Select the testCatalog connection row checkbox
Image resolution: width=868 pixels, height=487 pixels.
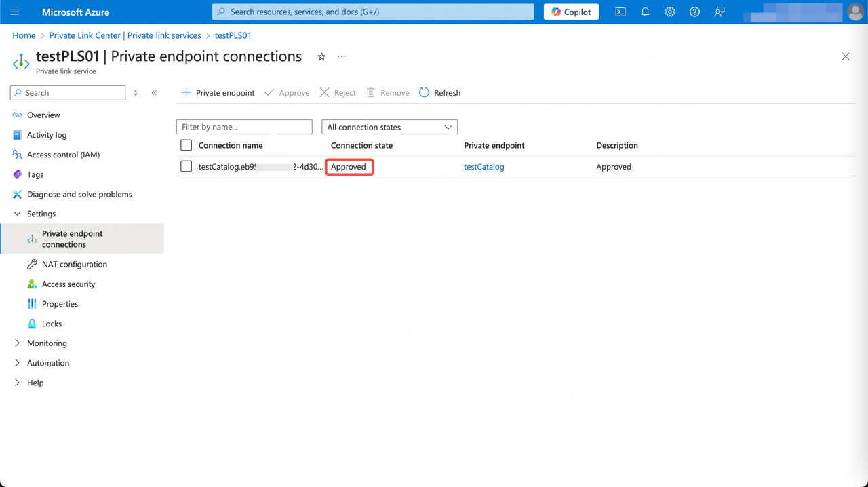[x=186, y=166]
